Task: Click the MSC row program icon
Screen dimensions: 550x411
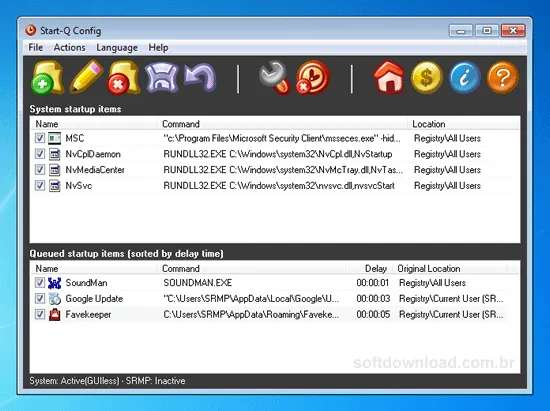Action: tap(54, 138)
